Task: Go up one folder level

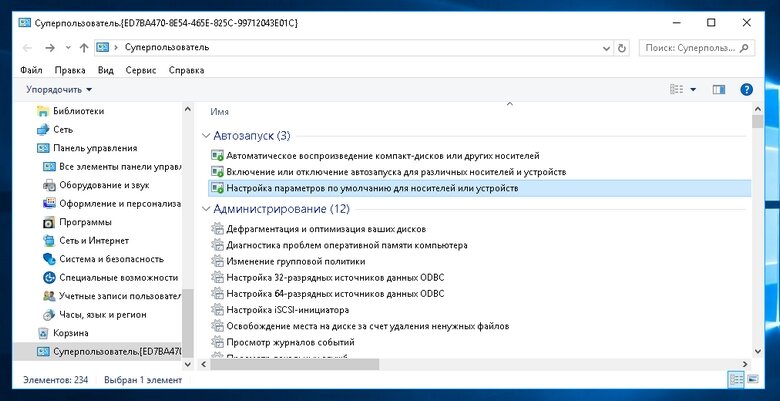Action: coord(84,48)
